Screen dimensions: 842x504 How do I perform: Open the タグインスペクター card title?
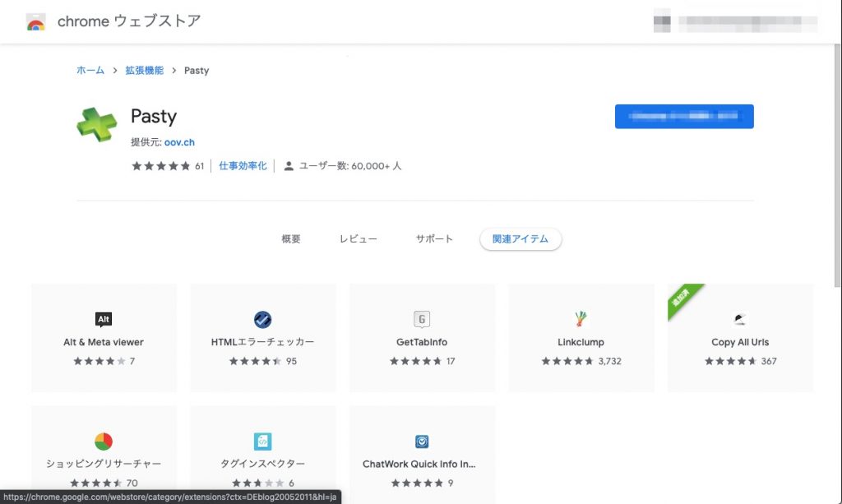coord(262,463)
